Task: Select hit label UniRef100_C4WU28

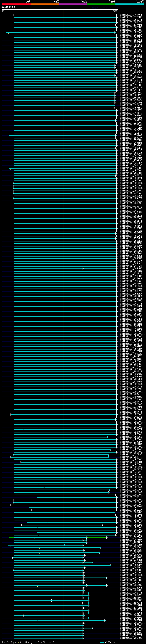Action: (x=131, y=213)
